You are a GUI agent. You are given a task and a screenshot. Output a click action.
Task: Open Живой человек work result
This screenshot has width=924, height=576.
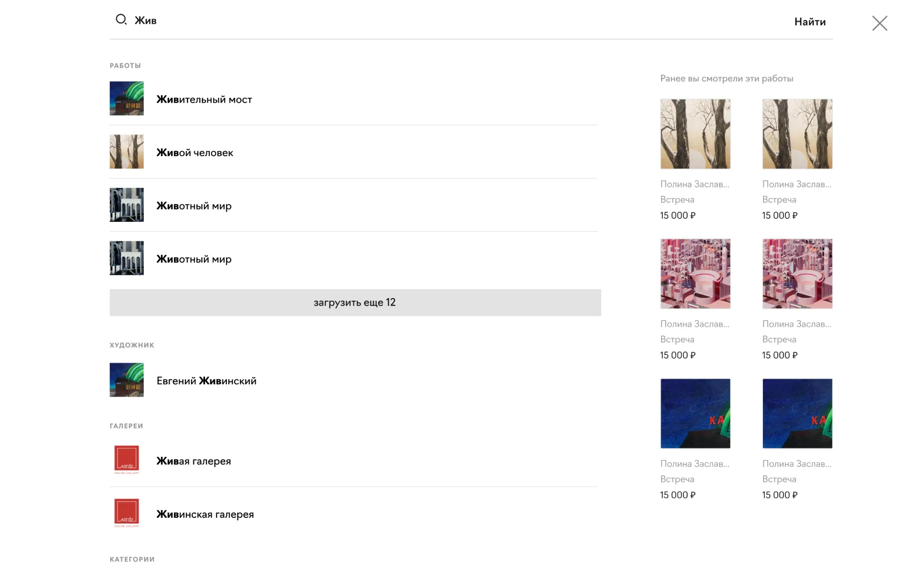353,152
